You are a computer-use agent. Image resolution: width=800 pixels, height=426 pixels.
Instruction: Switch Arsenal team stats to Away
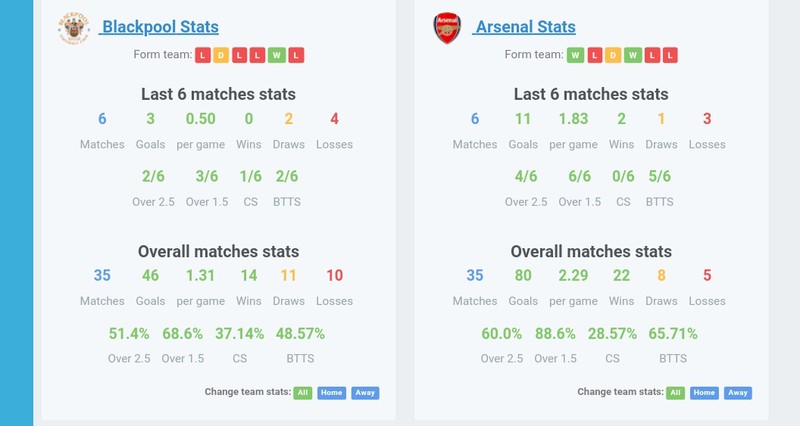point(738,393)
